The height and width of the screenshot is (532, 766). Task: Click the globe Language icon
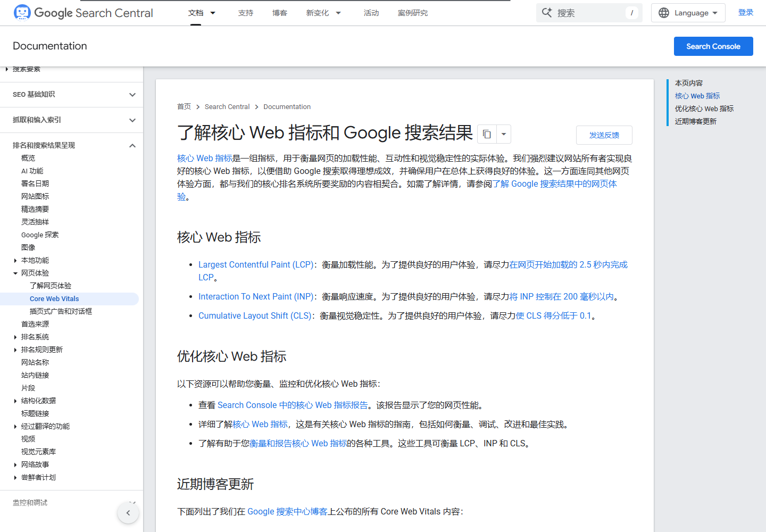(664, 13)
